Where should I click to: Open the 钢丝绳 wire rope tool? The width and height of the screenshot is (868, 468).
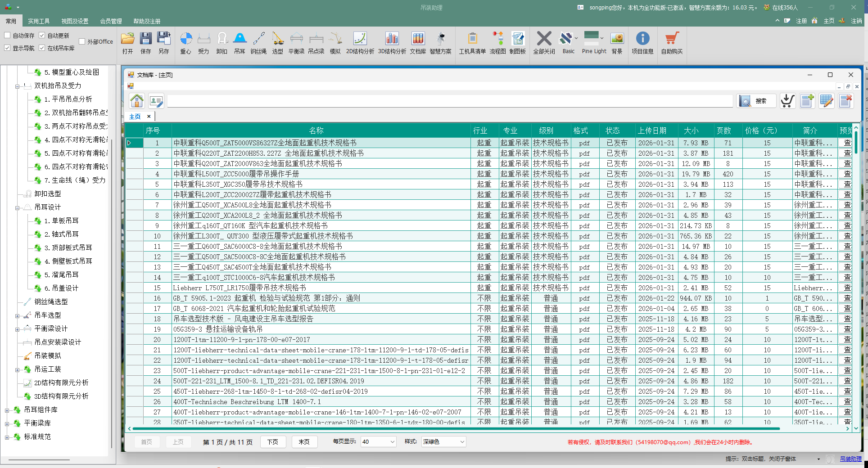[258, 43]
